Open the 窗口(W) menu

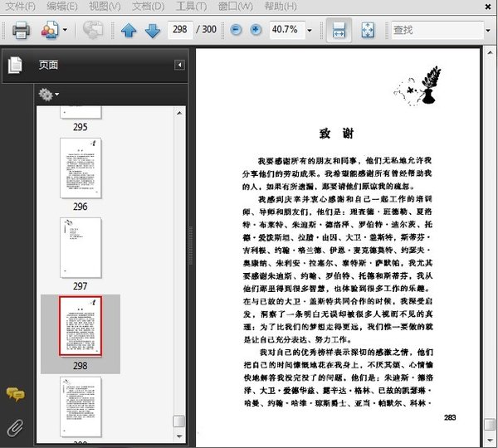tap(236, 6)
